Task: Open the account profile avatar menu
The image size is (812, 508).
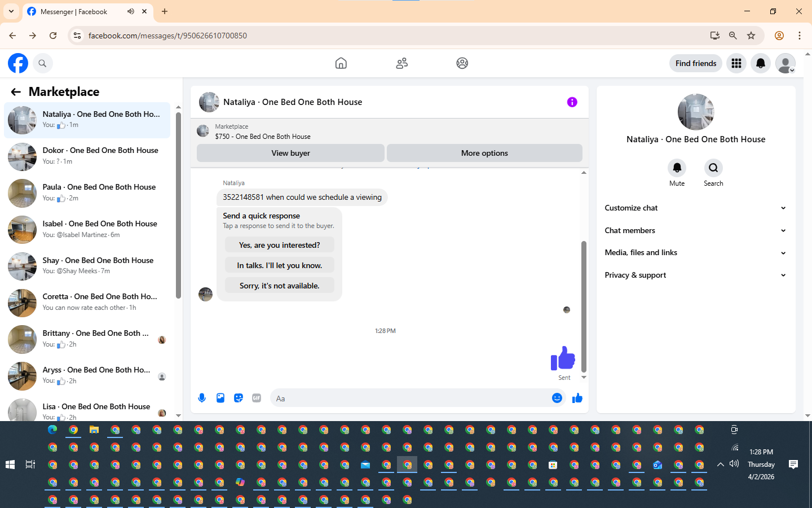Action: (785, 63)
